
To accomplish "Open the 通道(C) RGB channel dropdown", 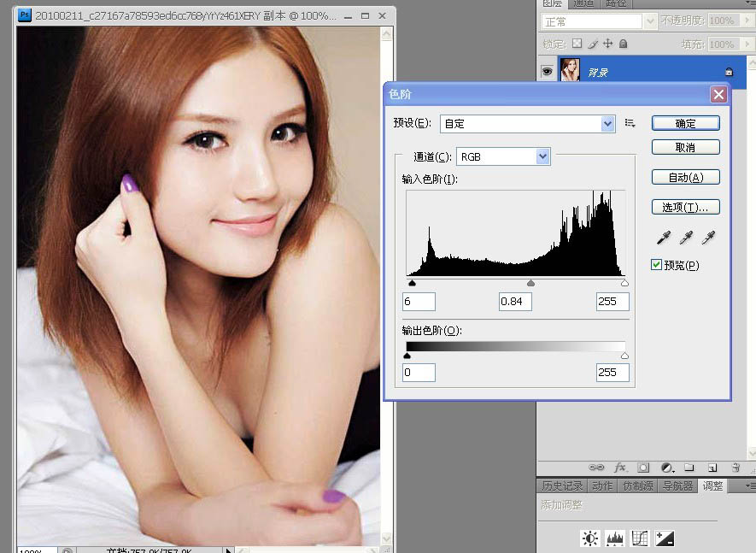I will pyautogui.click(x=543, y=156).
